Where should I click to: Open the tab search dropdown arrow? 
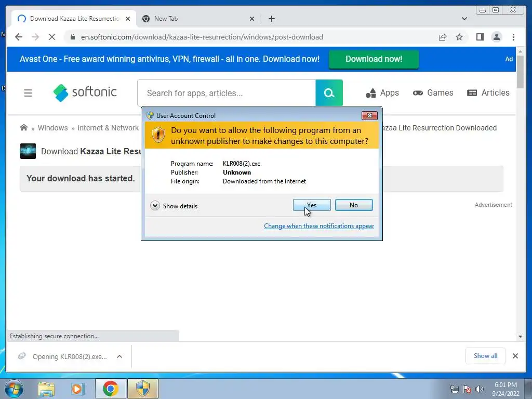(464, 19)
